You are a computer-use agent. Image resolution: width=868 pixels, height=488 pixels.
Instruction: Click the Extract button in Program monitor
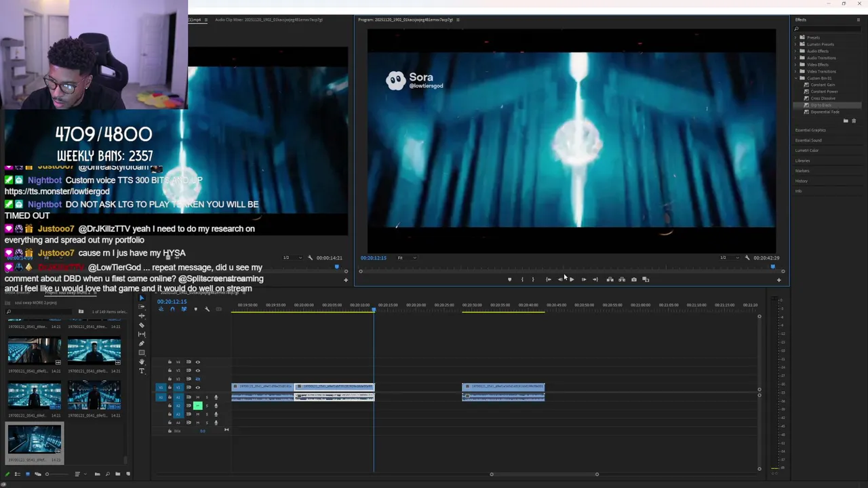[622, 279]
